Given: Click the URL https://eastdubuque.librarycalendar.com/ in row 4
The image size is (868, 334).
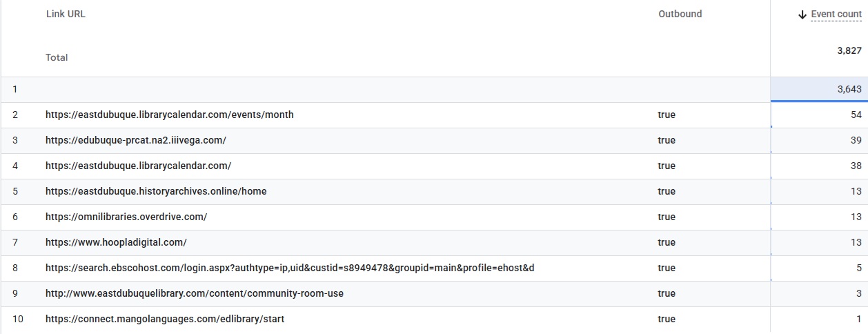Looking at the screenshot, I should [138, 166].
